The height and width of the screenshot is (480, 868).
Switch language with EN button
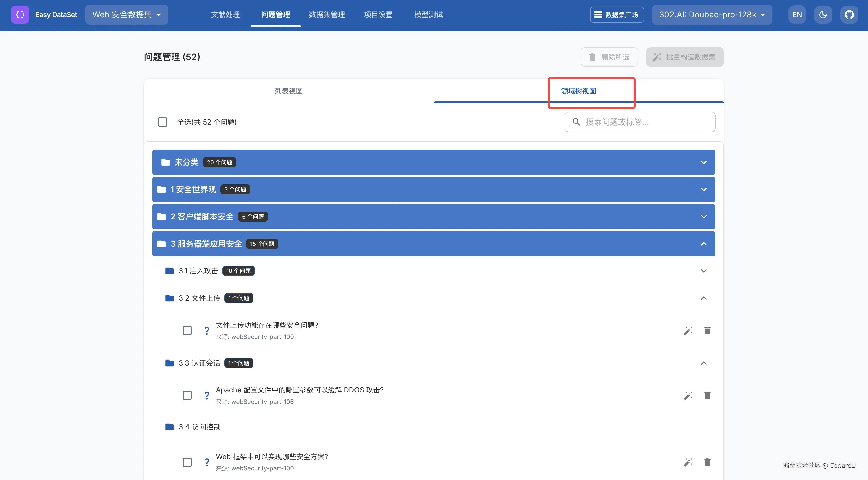tap(797, 15)
